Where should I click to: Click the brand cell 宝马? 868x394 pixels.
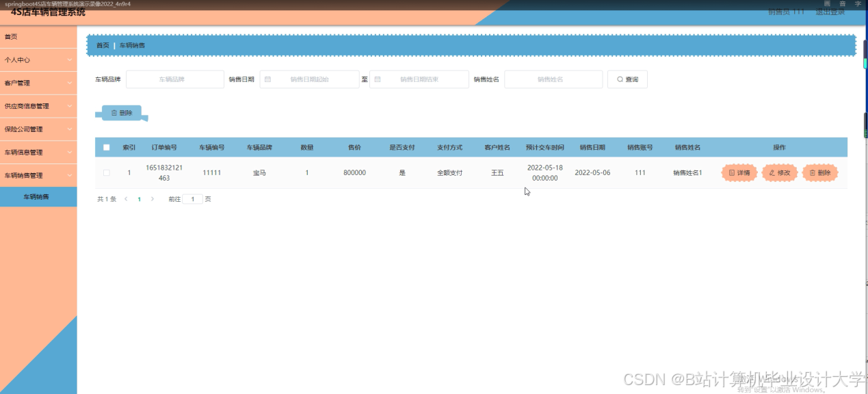[259, 173]
